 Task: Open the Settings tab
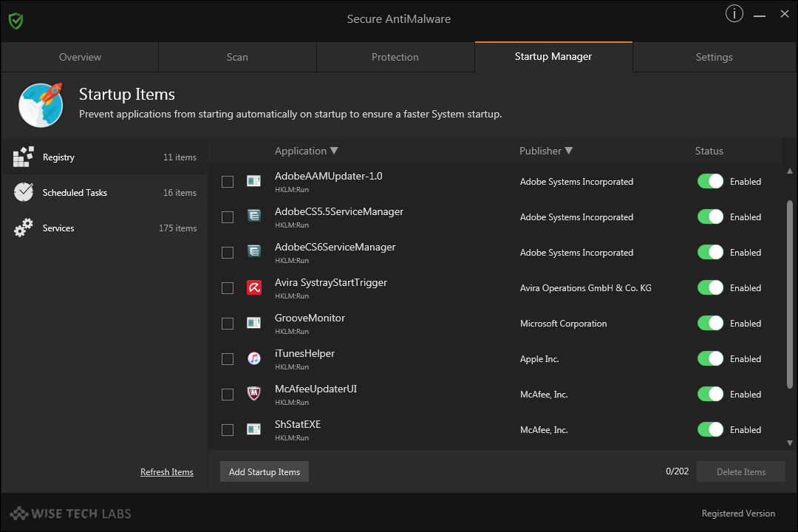pyautogui.click(x=714, y=57)
